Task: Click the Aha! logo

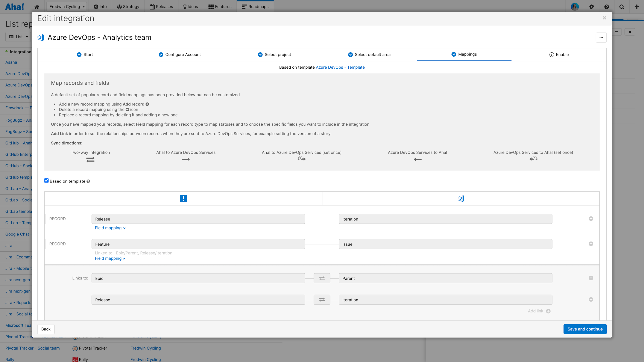Action: click(x=14, y=6)
